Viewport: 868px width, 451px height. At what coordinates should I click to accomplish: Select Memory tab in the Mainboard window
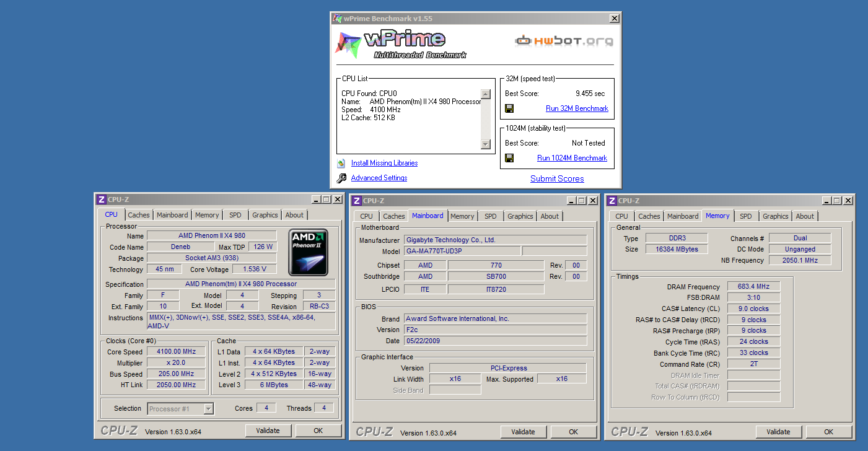[462, 216]
